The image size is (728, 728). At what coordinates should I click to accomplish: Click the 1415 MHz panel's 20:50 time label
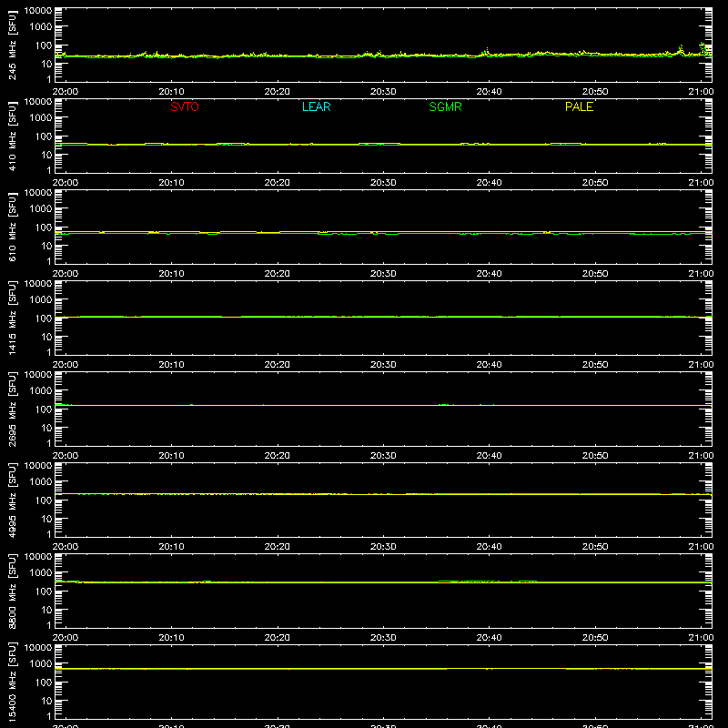[x=595, y=365]
